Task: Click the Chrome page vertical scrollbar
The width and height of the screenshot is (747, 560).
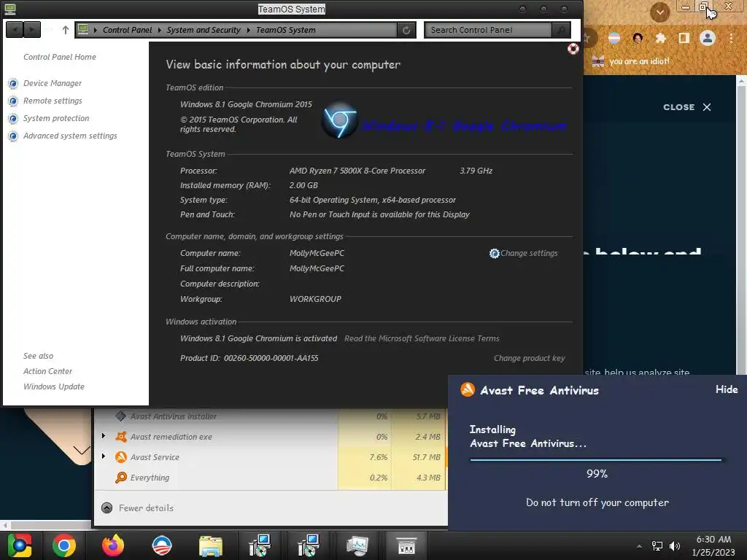Action: pos(742,228)
